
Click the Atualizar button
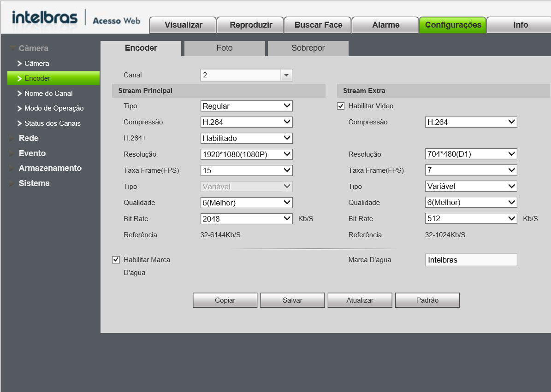click(360, 300)
